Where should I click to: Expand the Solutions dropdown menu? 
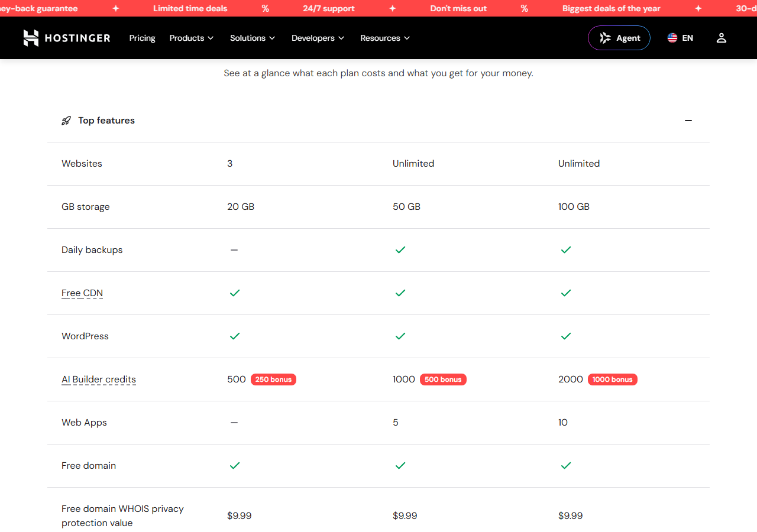253,38
